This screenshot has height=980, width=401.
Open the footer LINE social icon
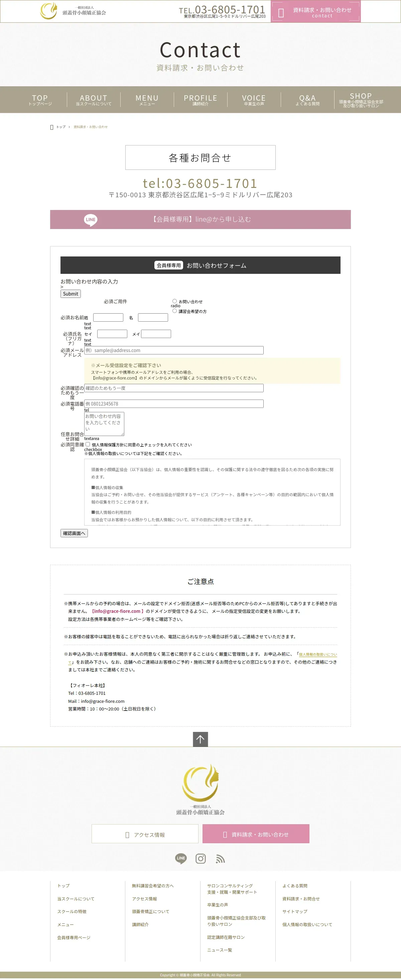181,858
